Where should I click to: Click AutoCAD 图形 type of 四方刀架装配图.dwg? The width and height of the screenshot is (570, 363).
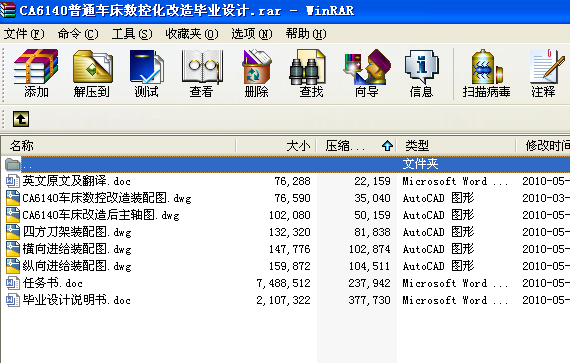tap(438, 232)
